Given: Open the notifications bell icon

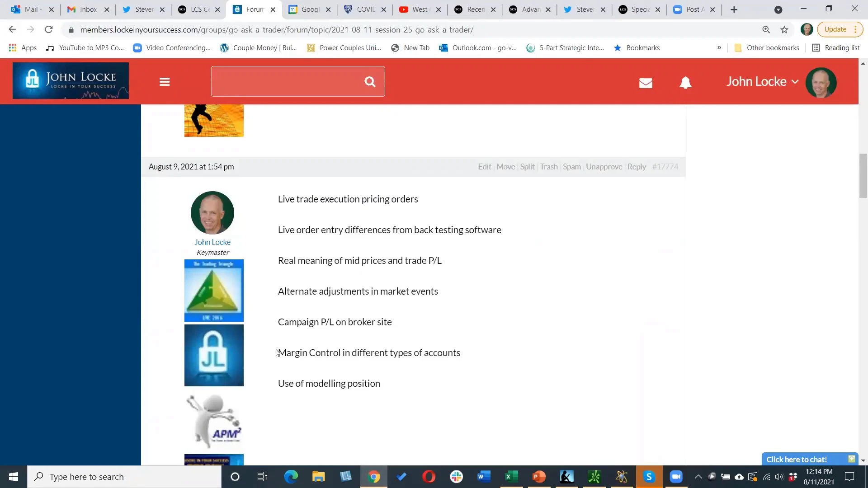Looking at the screenshot, I should pyautogui.click(x=685, y=83).
